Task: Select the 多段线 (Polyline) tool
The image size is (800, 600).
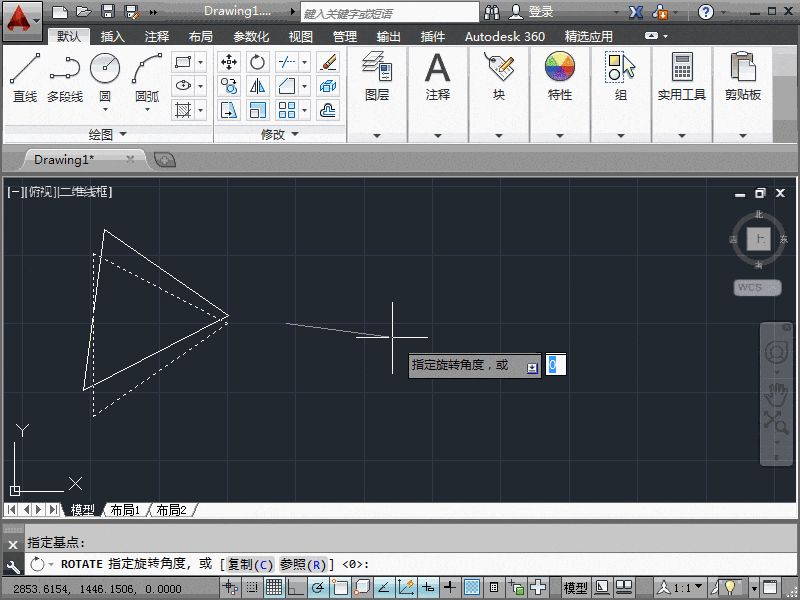Action: (x=63, y=75)
